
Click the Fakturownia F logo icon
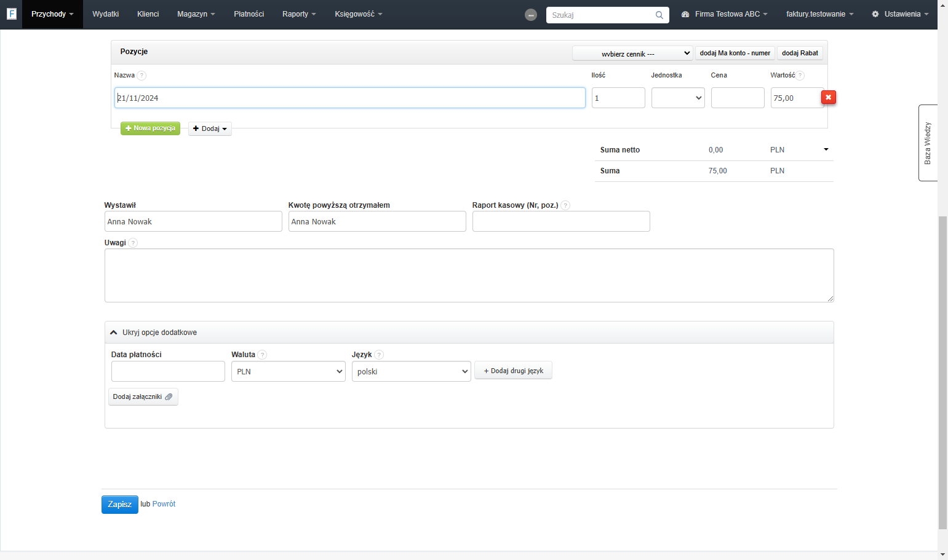[x=11, y=14]
